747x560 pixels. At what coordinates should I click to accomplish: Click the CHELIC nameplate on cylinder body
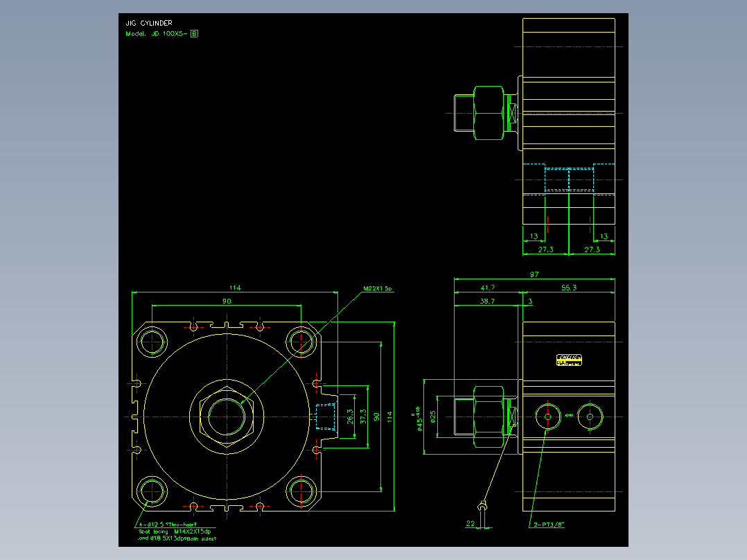(569, 360)
